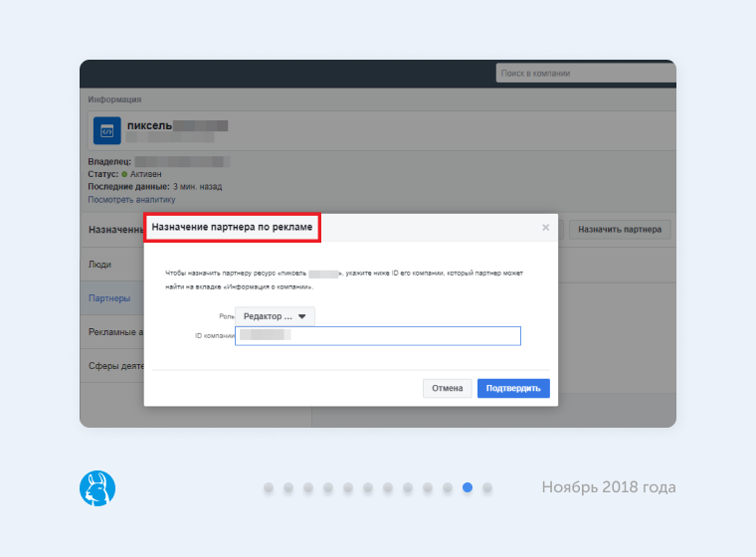Click the llama logo icon
The image size is (756, 557).
pyautogui.click(x=97, y=487)
